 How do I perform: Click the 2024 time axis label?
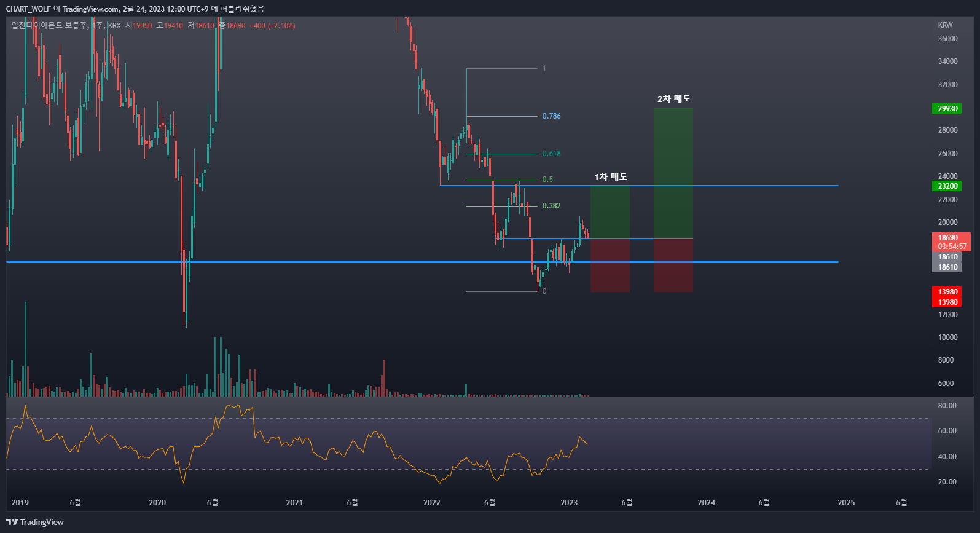point(707,503)
